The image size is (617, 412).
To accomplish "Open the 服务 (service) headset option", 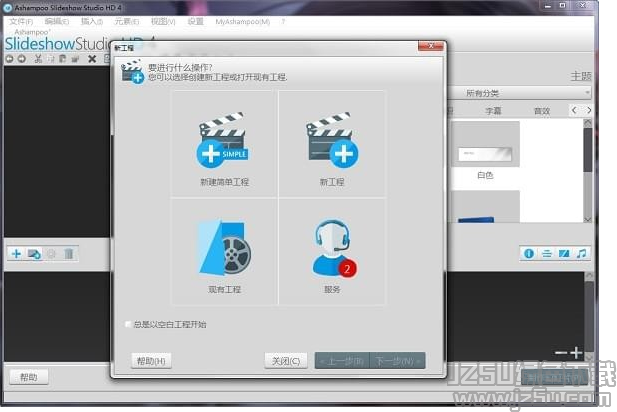I will pos(332,252).
